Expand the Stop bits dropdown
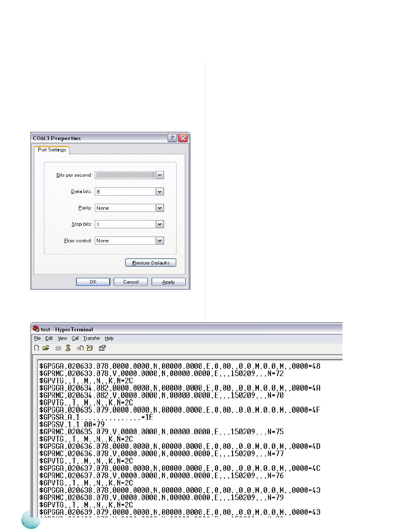 coord(160,224)
